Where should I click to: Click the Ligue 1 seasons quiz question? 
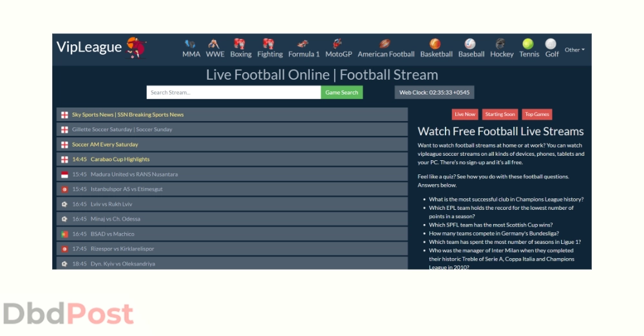click(x=505, y=242)
